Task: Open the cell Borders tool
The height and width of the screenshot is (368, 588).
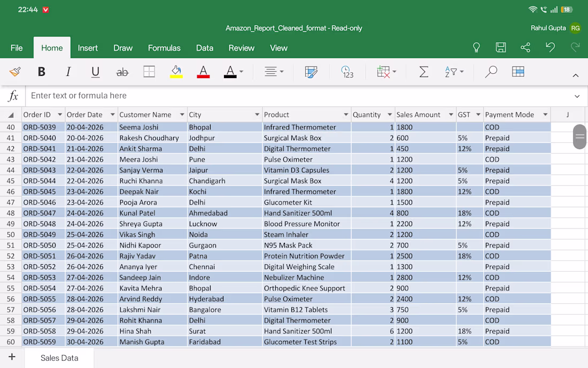Action: (149, 72)
